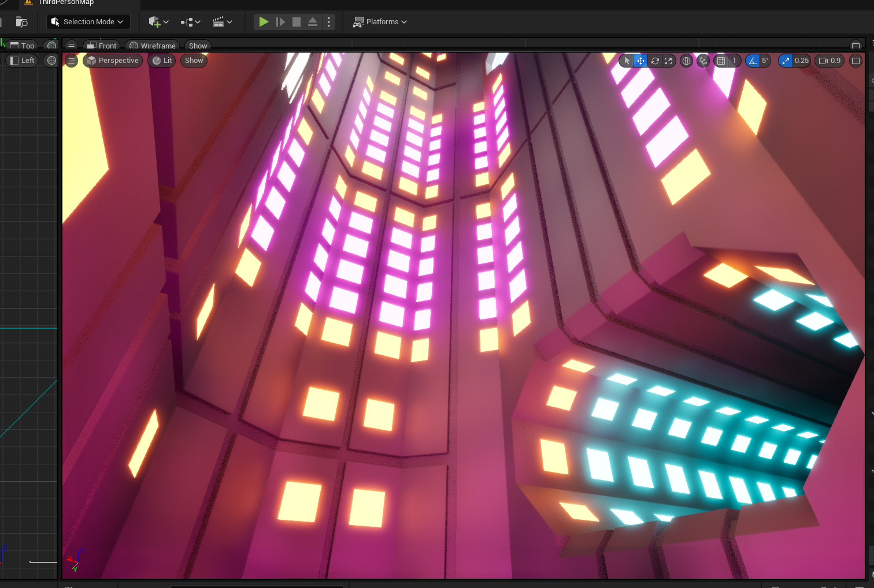Open the Selection Mode dropdown
The width and height of the screenshot is (874, 588).
click(88, 22)
